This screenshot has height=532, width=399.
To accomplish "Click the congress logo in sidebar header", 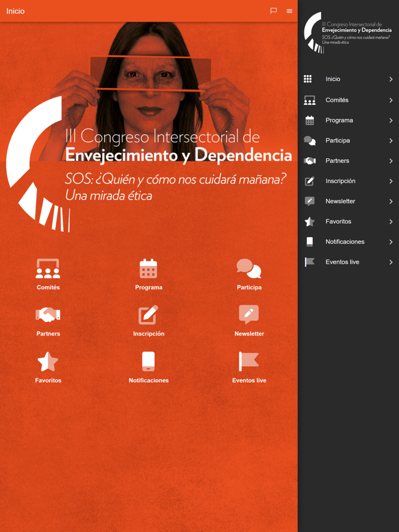I will click(348, 33).
